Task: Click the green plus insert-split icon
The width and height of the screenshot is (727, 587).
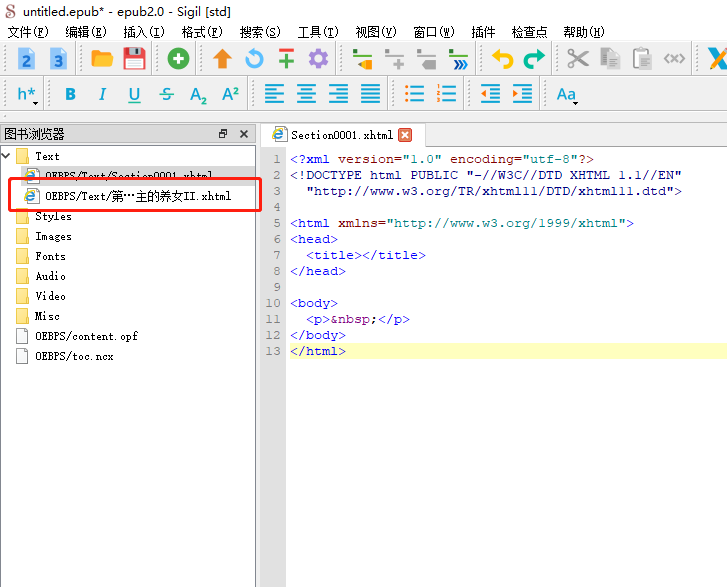Action: 287,59
